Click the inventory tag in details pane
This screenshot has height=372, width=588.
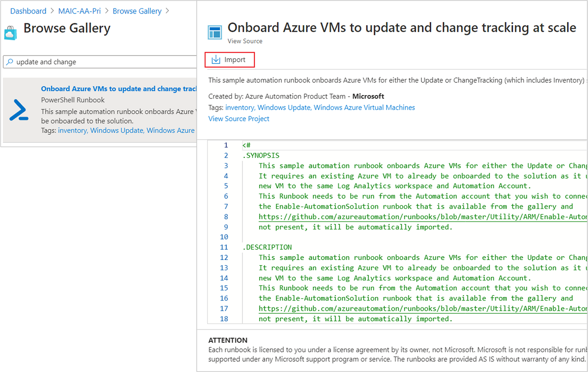click(x=239, y=107)
